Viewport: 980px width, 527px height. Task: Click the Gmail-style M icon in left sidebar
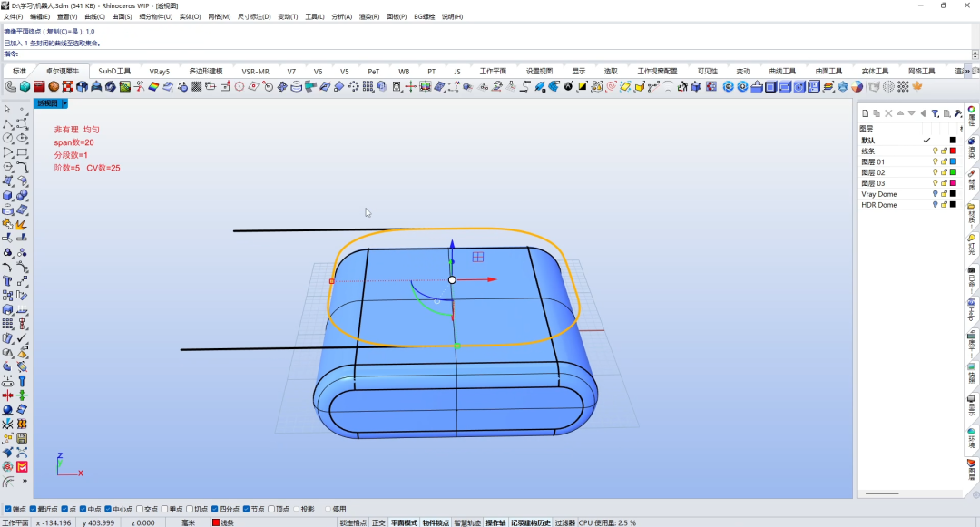pos(22,466)
